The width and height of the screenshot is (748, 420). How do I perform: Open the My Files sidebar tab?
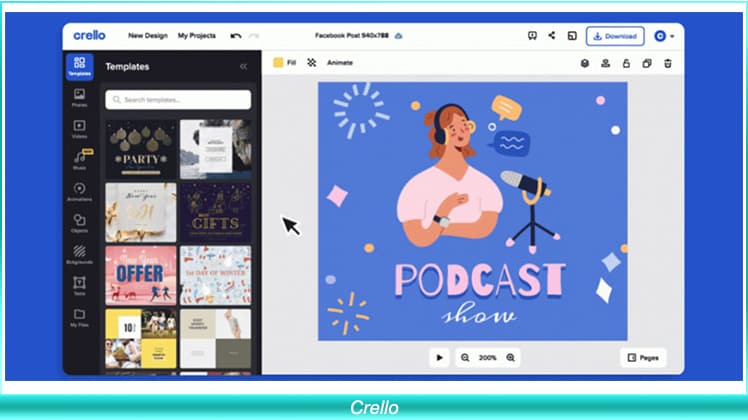[x=79, y=317]
